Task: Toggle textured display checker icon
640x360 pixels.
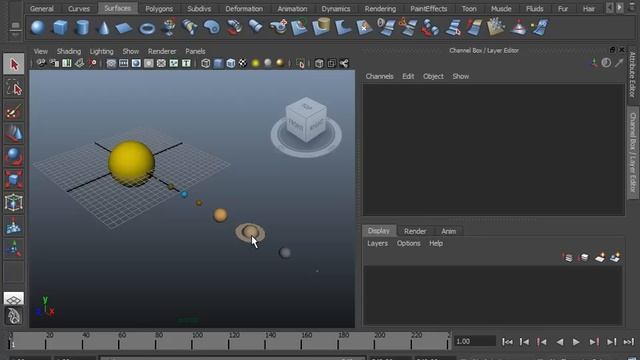Action: pyautogui.click(x=243, y=63)
